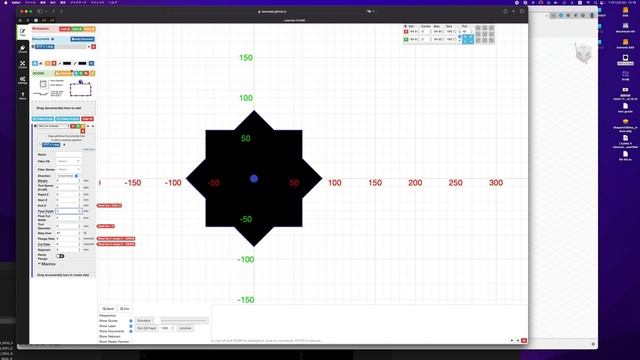Toggle the Show Laser checkbox
The image size is (640, 360).
(131, 326)
